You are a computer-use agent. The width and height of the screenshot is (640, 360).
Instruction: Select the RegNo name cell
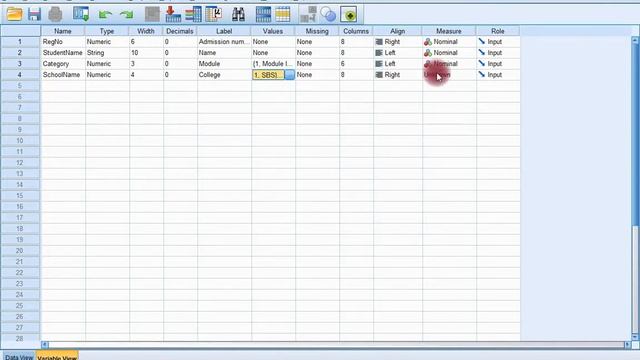63,42
